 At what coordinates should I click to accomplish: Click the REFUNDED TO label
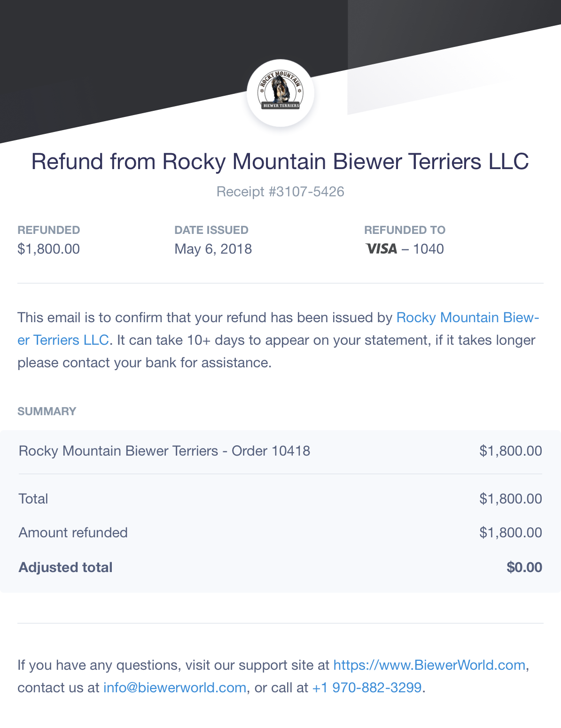(405, 230)
